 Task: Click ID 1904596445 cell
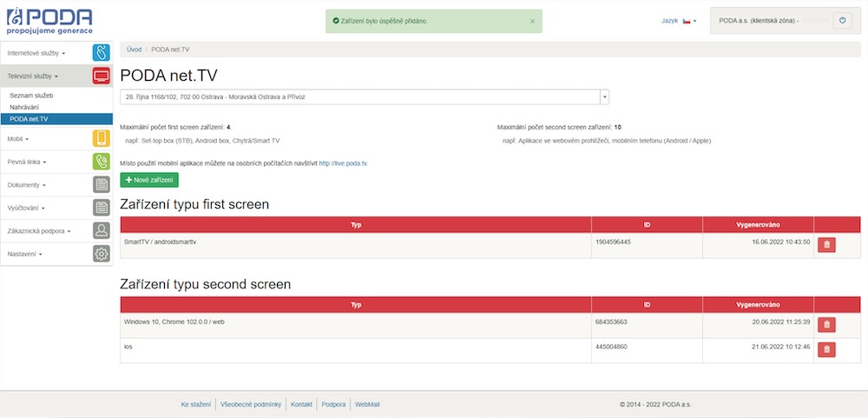coord(647,246)
